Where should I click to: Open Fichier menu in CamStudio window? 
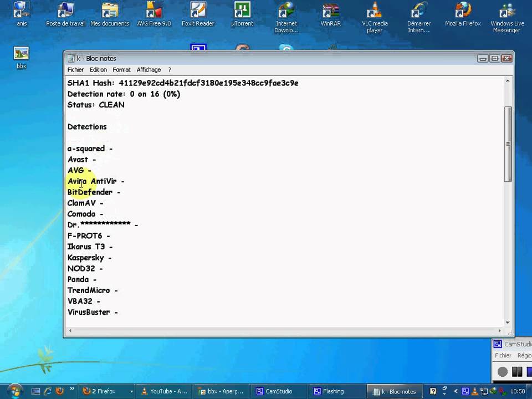point(503,355)
